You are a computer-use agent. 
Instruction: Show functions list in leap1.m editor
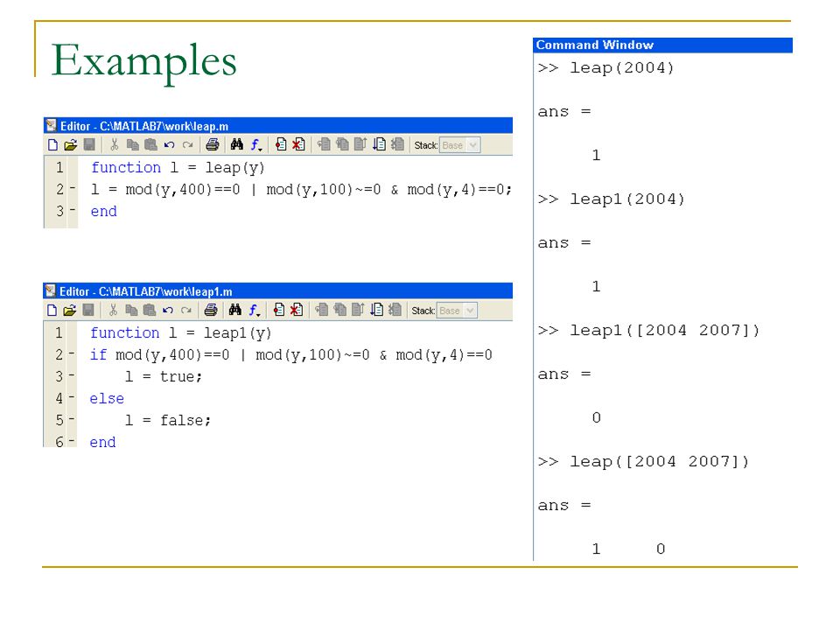point(254,310)
